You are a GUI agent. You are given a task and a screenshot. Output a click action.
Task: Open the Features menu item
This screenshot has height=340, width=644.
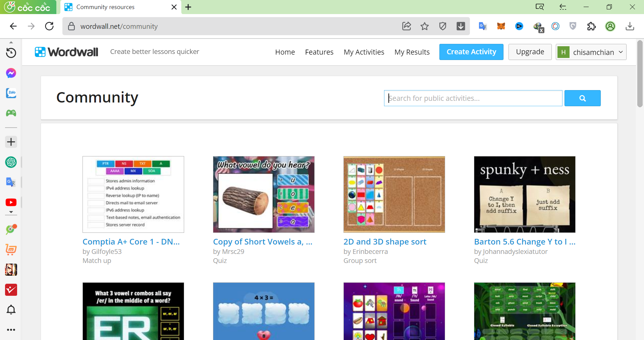[319, 52]
